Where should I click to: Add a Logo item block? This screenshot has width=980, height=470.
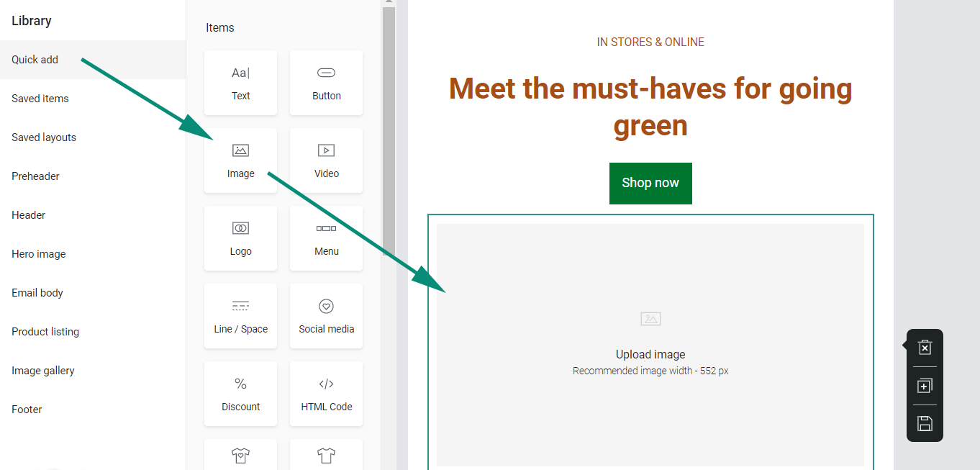click(240, 238)
